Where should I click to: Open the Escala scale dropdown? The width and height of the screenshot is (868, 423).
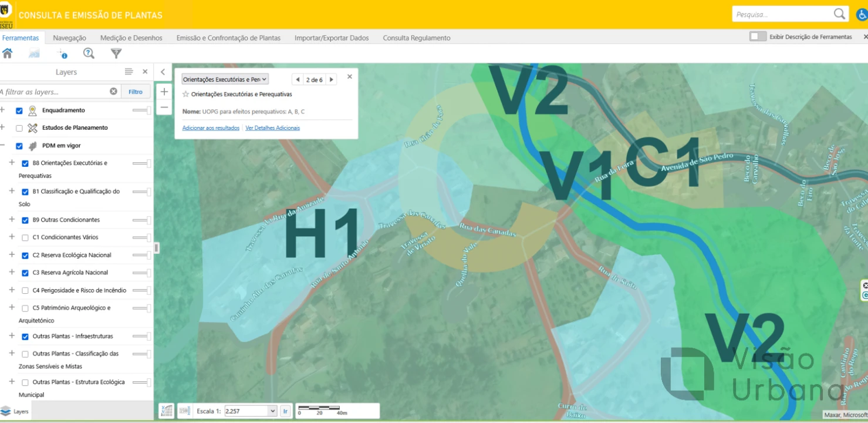251,411
